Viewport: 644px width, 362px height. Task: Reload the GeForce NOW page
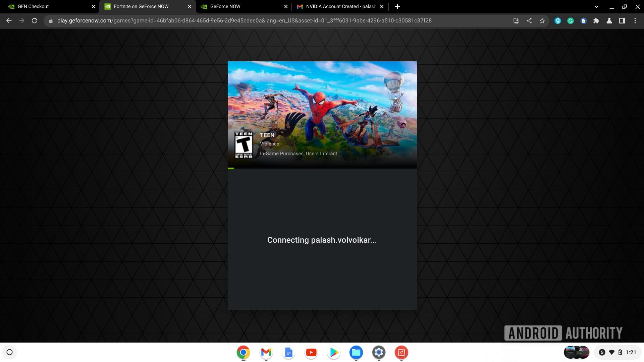(x=34, y=21)
